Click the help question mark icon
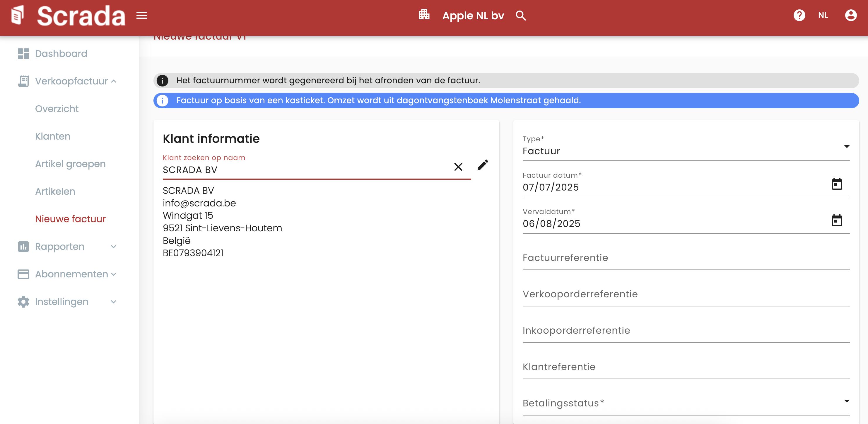This screenshot has height=424, width=868. pyautogui.click(x=799, y=15)
